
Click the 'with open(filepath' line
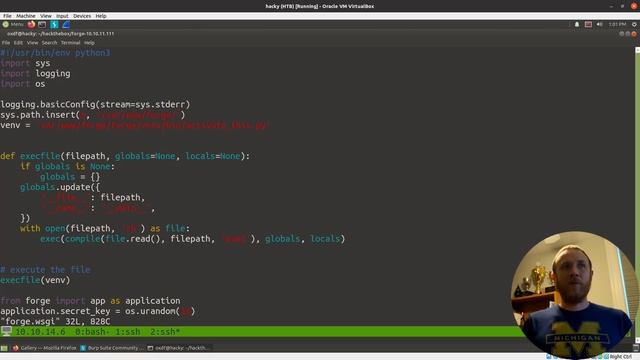click(105, 229)
